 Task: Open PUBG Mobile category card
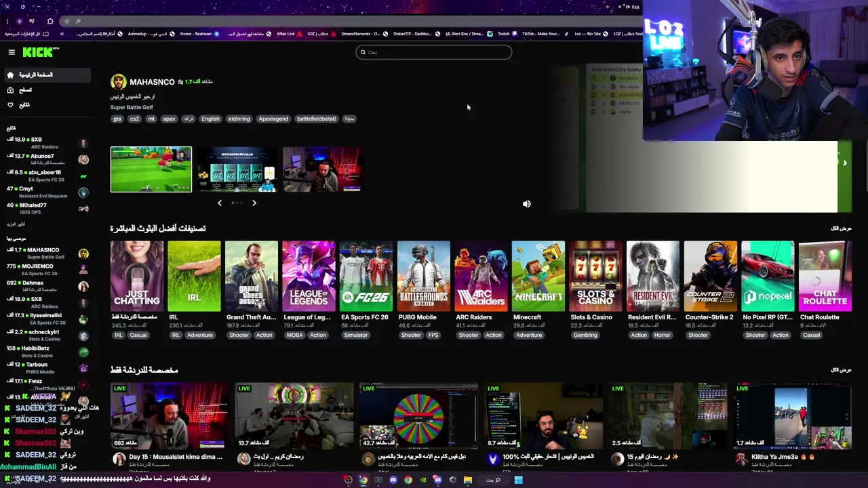coord(424,277)
